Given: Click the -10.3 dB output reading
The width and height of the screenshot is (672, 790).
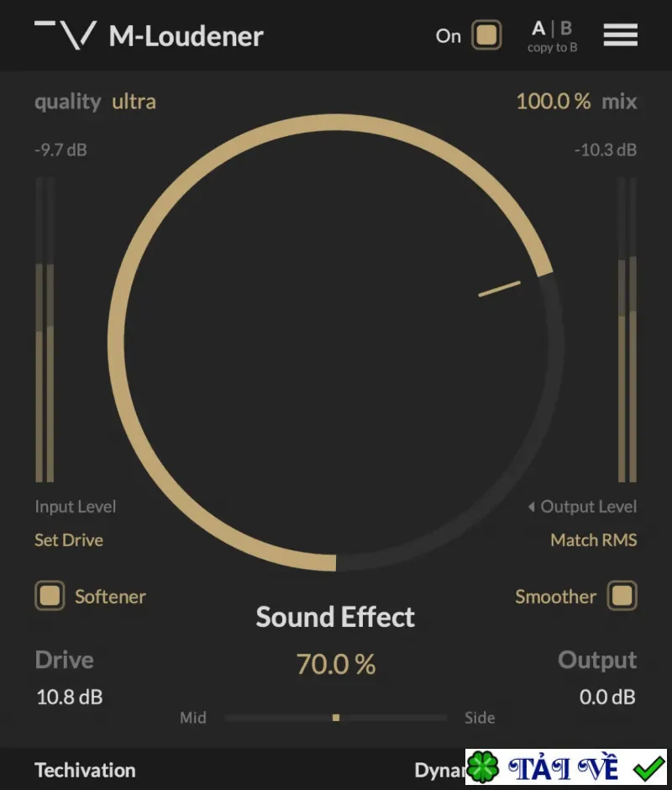Looking at the screenshot, I should point(606,150).
